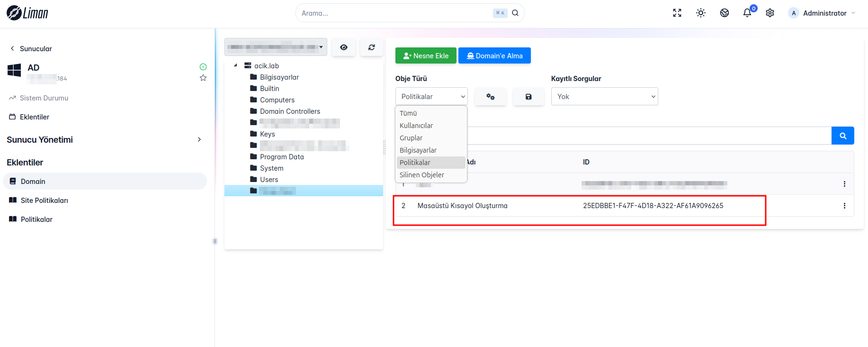Click the tree panel resize handle
Screen dimensions: 868x347
point(384,148)
